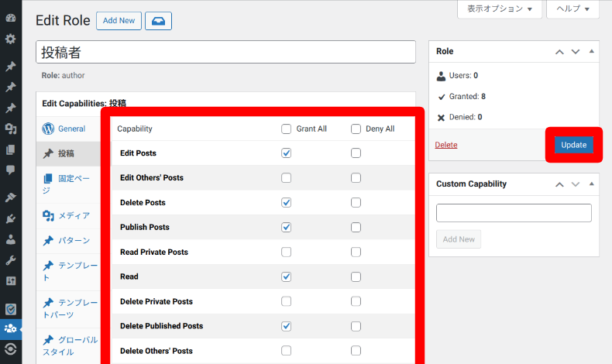Click the Media icon in admin sidebar
The width and height of the screenshot is (612, 364).
[11, 129]
